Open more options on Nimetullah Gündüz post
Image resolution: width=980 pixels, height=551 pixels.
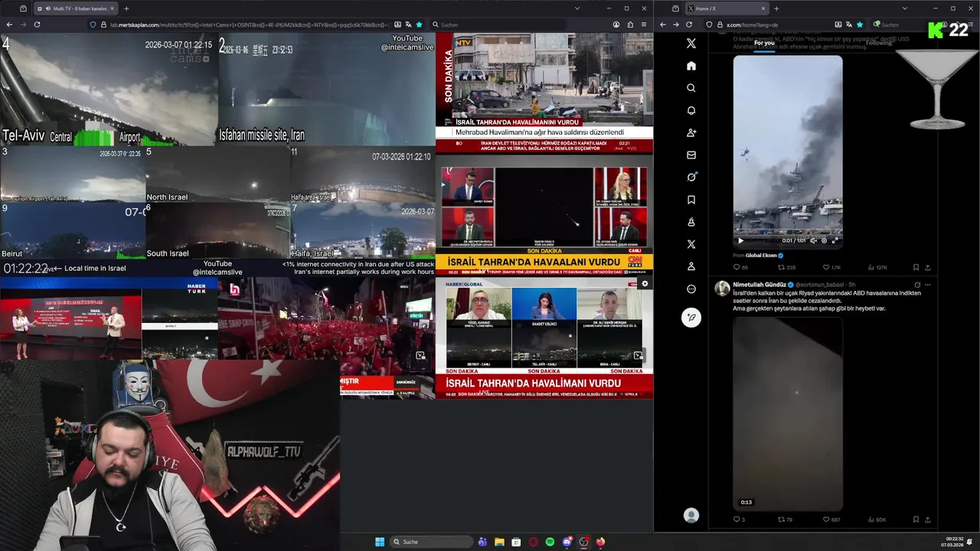pos(928,285)
